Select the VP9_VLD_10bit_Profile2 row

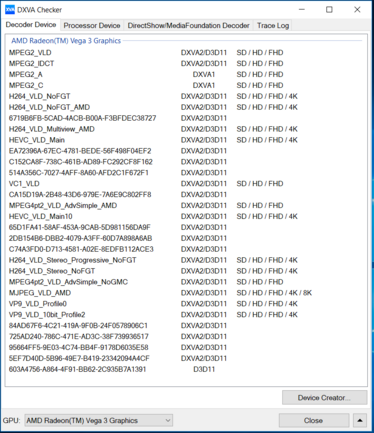[x=187, y=315]
